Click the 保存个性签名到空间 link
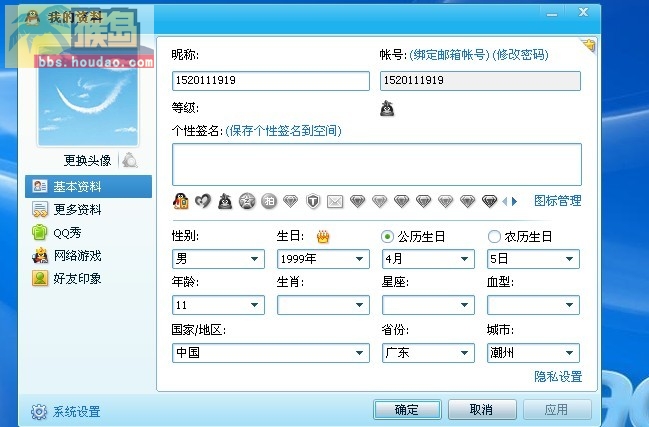Image resolution: width=649 pixels, height=427 pixels. [284, 131]
